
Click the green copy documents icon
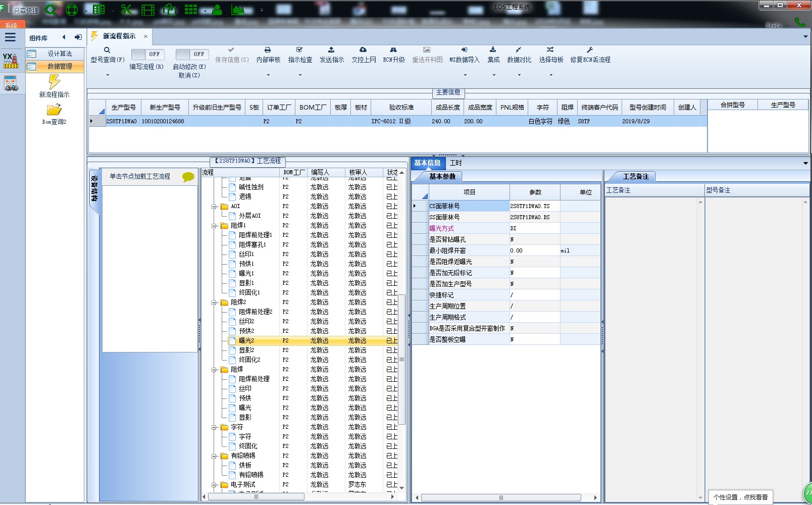pyautogui.click(x=169, y=10)
